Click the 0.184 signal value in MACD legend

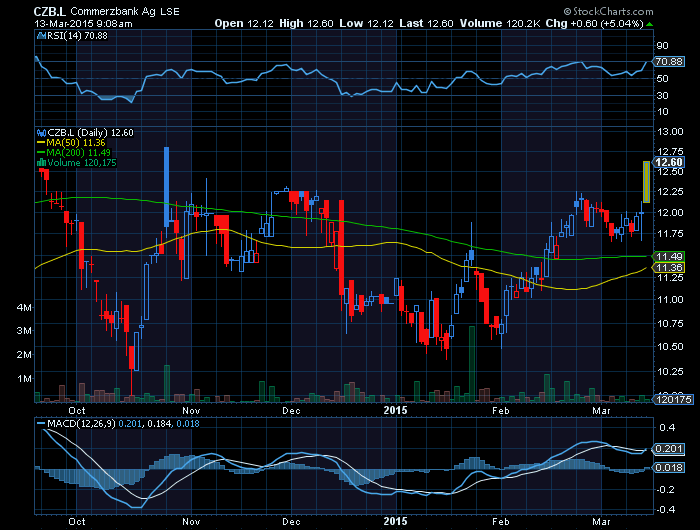[159, 423]
